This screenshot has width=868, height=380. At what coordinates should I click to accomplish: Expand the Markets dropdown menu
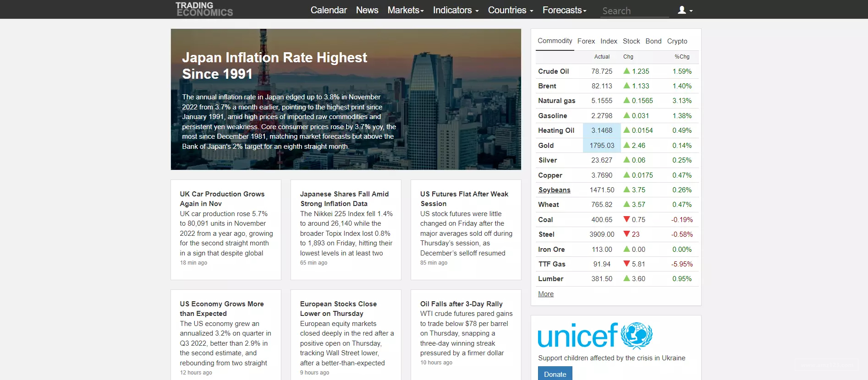point(406,10)
